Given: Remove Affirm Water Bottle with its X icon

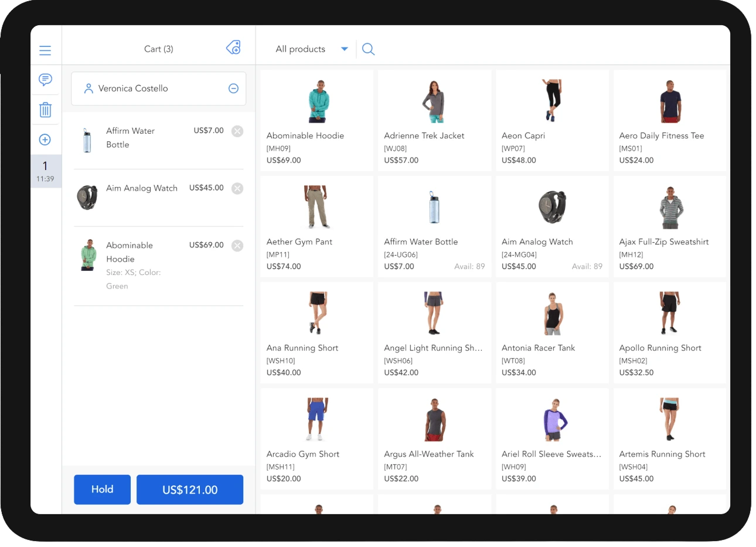Looking at the screenshot, I should pyautogui.click(x=237, y=131).
